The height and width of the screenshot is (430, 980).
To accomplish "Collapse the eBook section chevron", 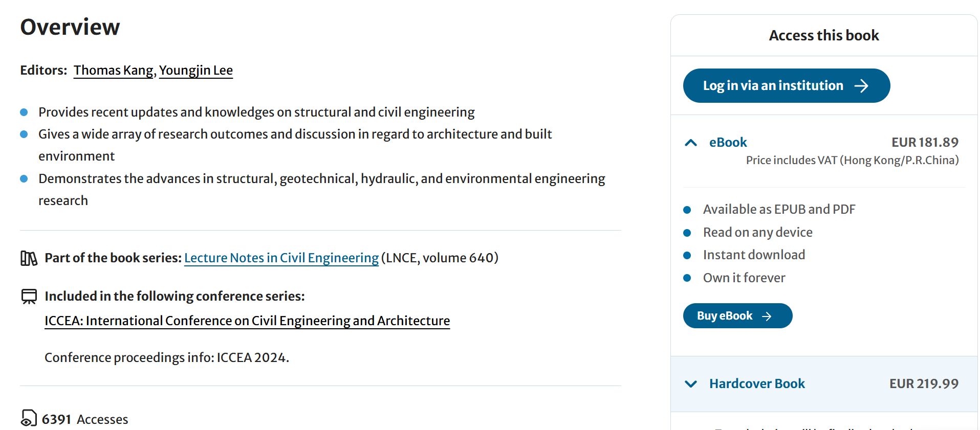I will [691, 143].
